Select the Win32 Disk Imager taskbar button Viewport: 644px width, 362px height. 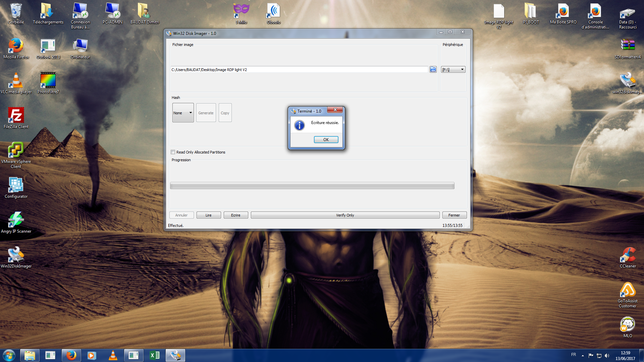(x=175, y=355)
